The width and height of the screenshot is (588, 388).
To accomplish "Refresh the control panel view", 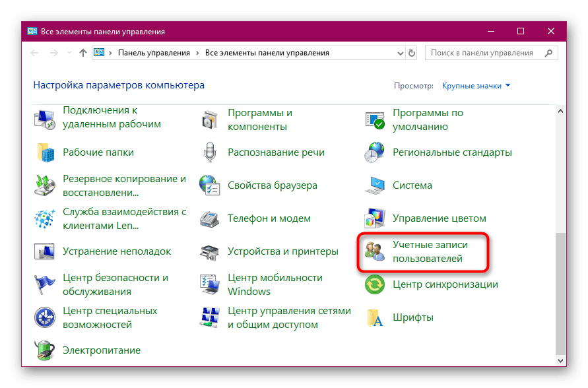I will pos(412,53).
